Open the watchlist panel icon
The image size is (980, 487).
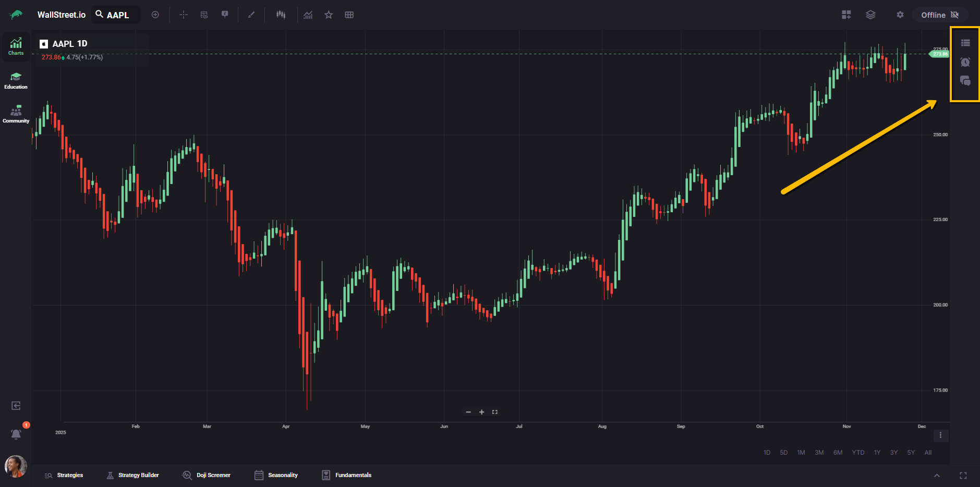click(x=965, y=43)
